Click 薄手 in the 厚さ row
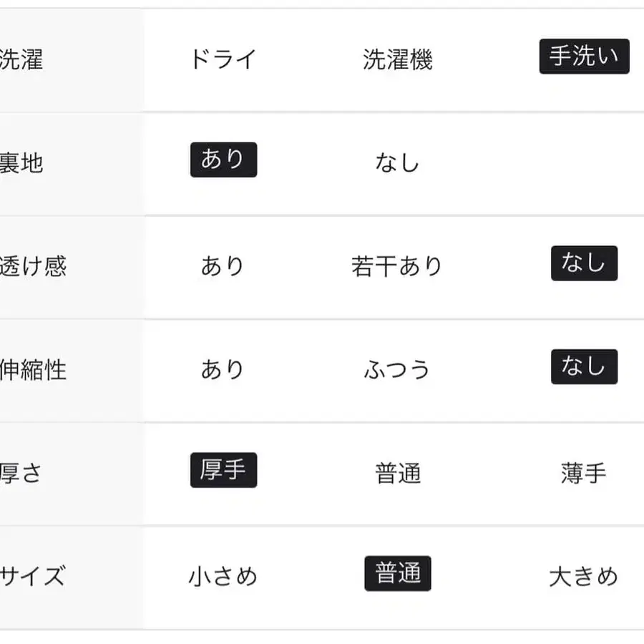Viewport: 644px width, 644px height. 584,473
